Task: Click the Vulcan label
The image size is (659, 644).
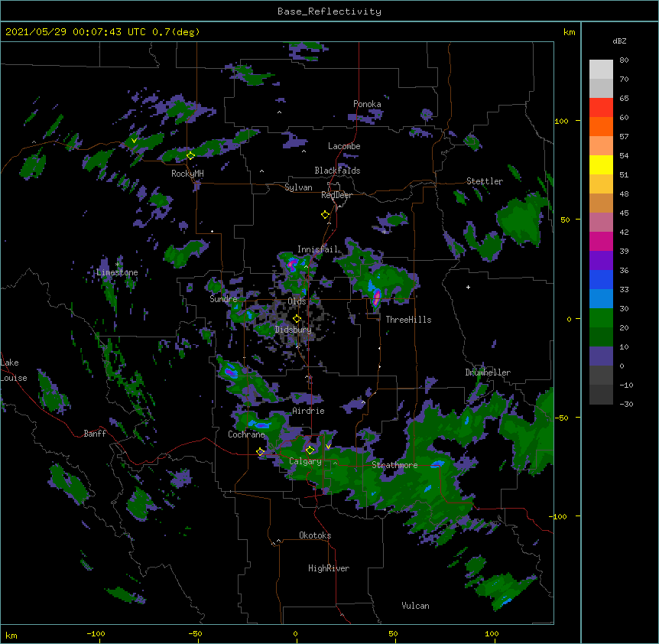Action: [415, 606]
